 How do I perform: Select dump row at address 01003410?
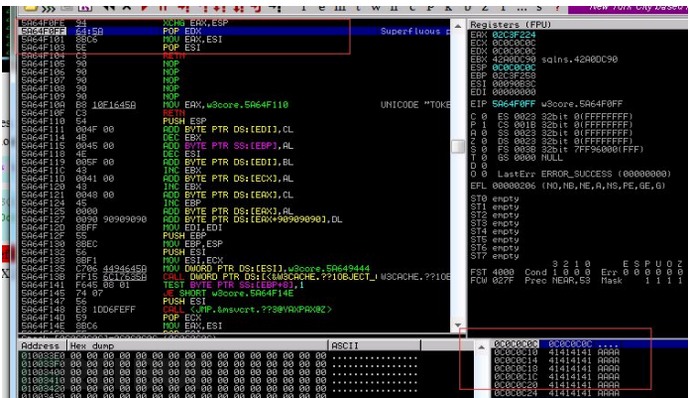(219, 380)
